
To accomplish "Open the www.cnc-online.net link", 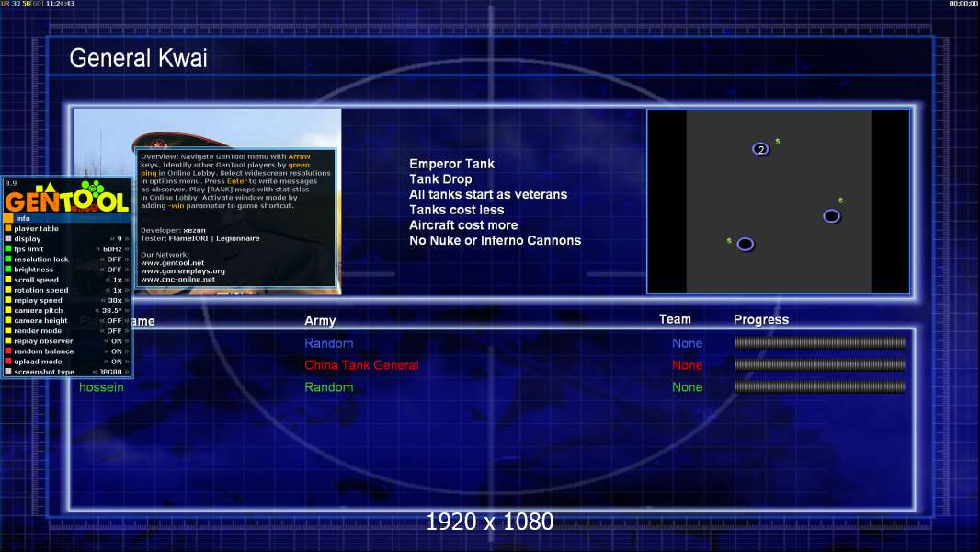I will coord(177,279).
